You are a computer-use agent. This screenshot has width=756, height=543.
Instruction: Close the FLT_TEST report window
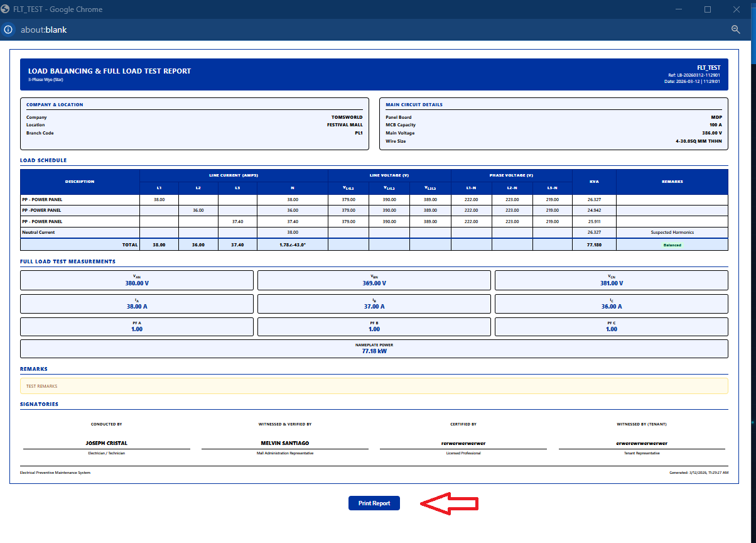coord(737,9)
